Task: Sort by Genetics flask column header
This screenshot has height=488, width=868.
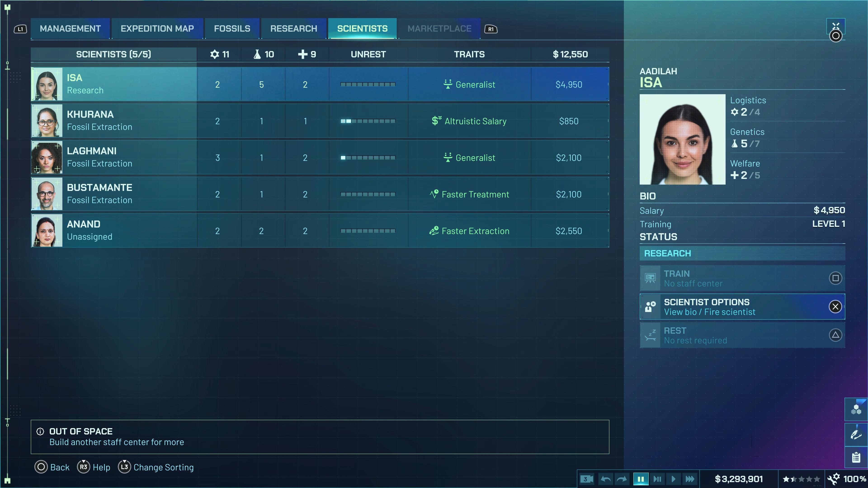Action: [264, 54]
